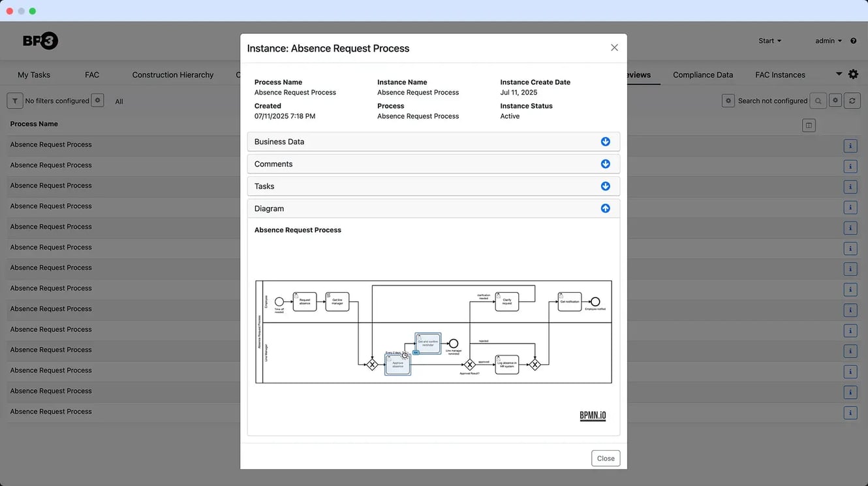The height and width of the screenshot is (486, 868).
Task: Open the filter configuration gear
Action: (x=97, y=101)
